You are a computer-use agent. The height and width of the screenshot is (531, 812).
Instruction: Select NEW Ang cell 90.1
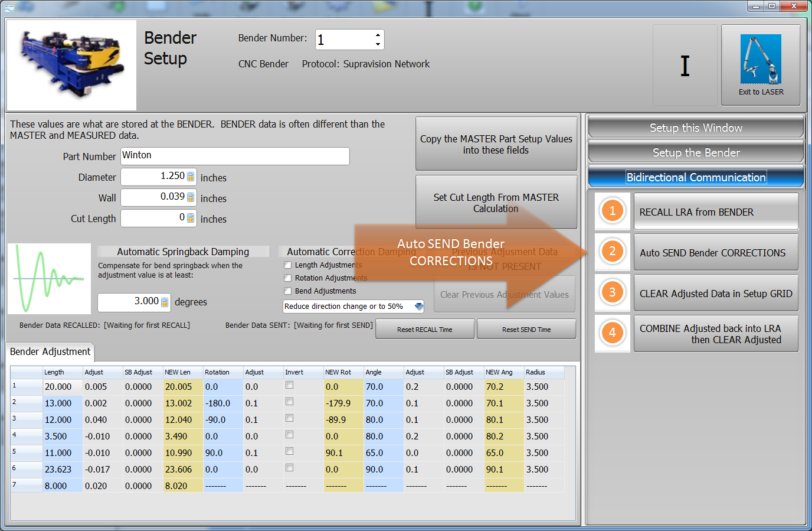pos(504,470)
